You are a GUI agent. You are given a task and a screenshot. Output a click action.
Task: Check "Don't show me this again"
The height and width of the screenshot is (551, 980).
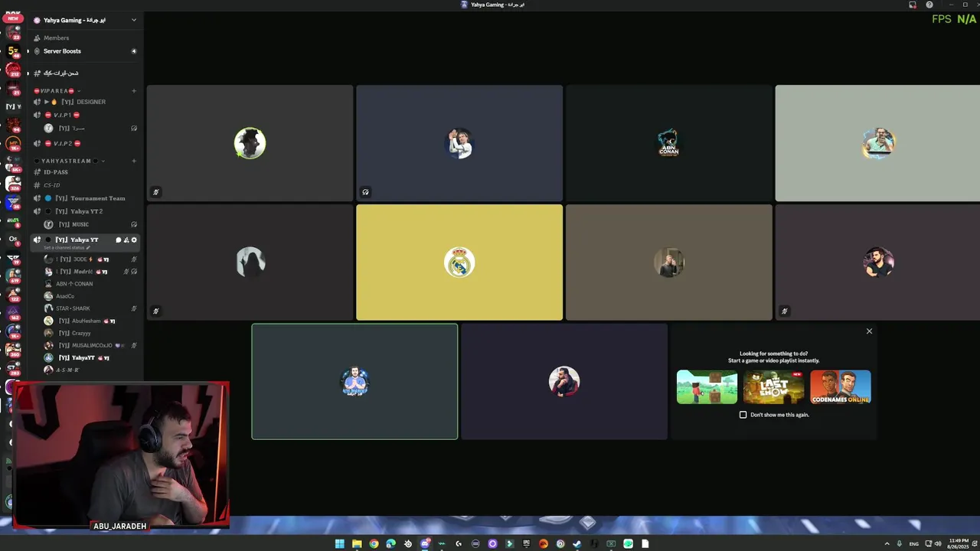pyautogui.click(x=743, y=415)
